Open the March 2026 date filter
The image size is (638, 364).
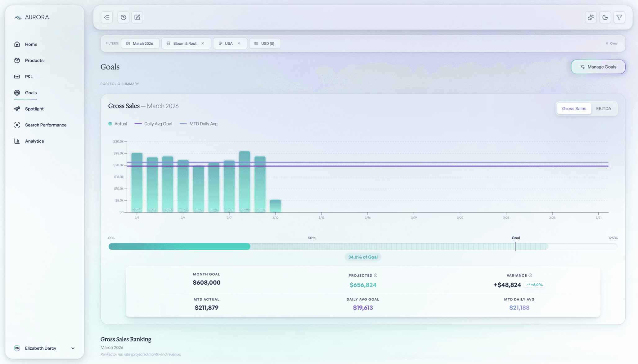(x=140, y=43)
